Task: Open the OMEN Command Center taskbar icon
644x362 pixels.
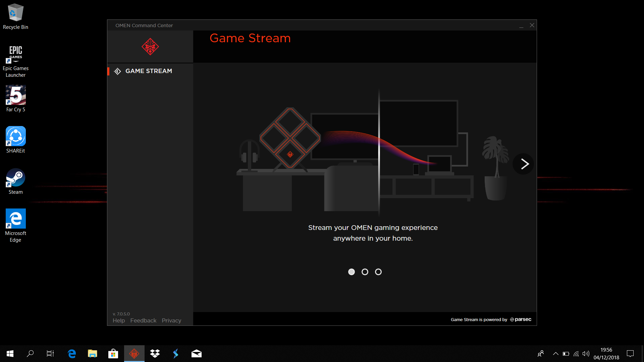Action: coord(134,353)
